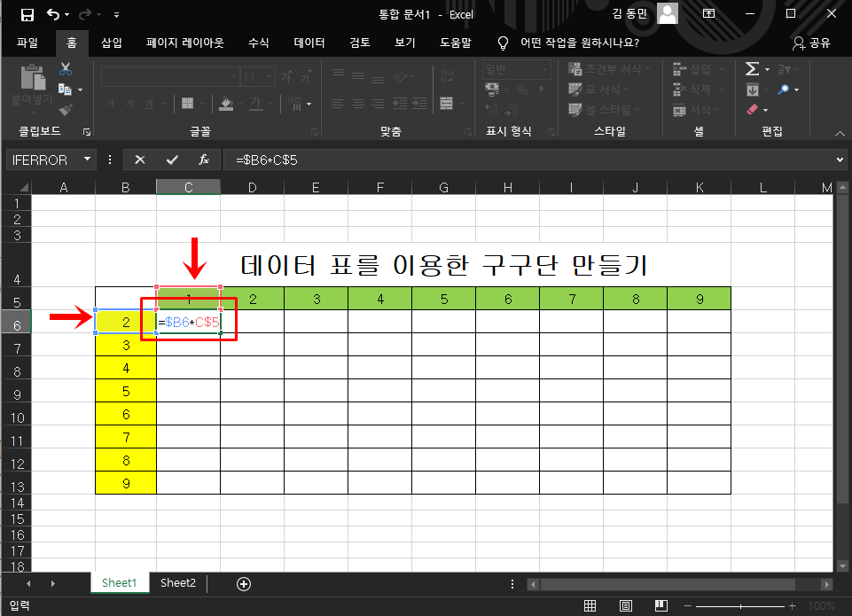
Task: Click the formula bar options dots
Action: tap(110, 160)
